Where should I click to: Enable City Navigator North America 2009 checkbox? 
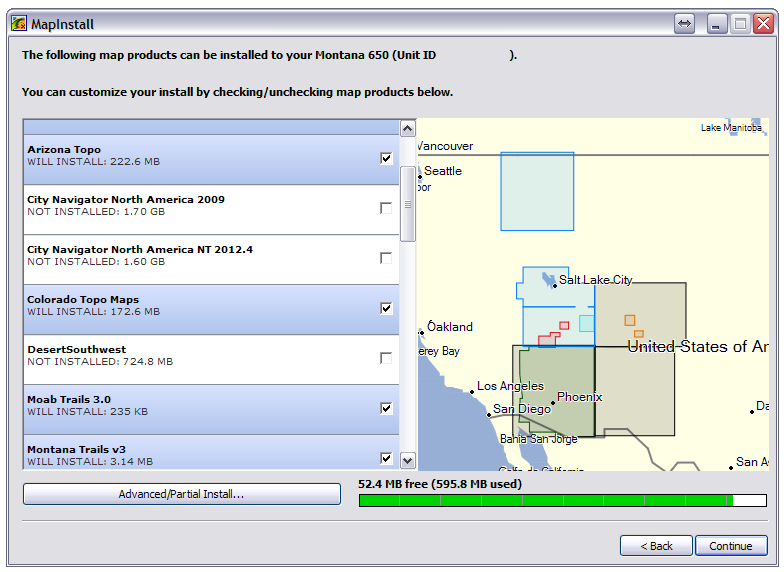[x=386, y=208]
